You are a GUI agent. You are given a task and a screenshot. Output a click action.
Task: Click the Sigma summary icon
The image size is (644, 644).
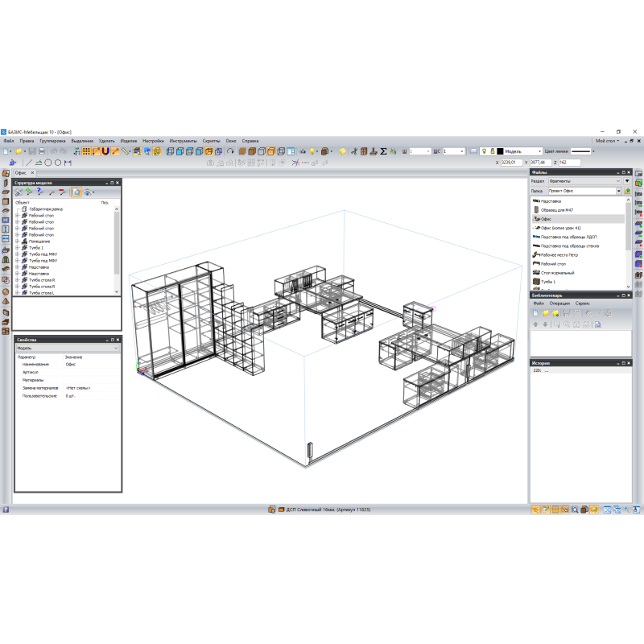click(x=383, y=151)
